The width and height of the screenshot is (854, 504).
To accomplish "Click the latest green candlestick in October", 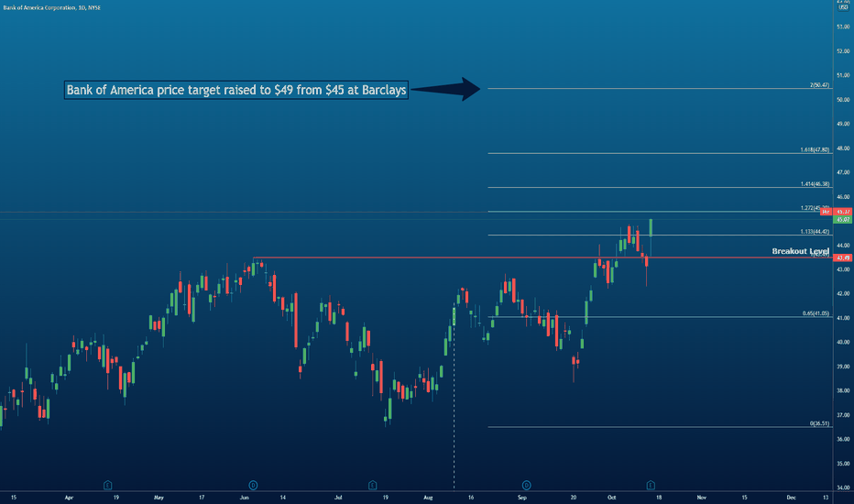I will point(651,228).
